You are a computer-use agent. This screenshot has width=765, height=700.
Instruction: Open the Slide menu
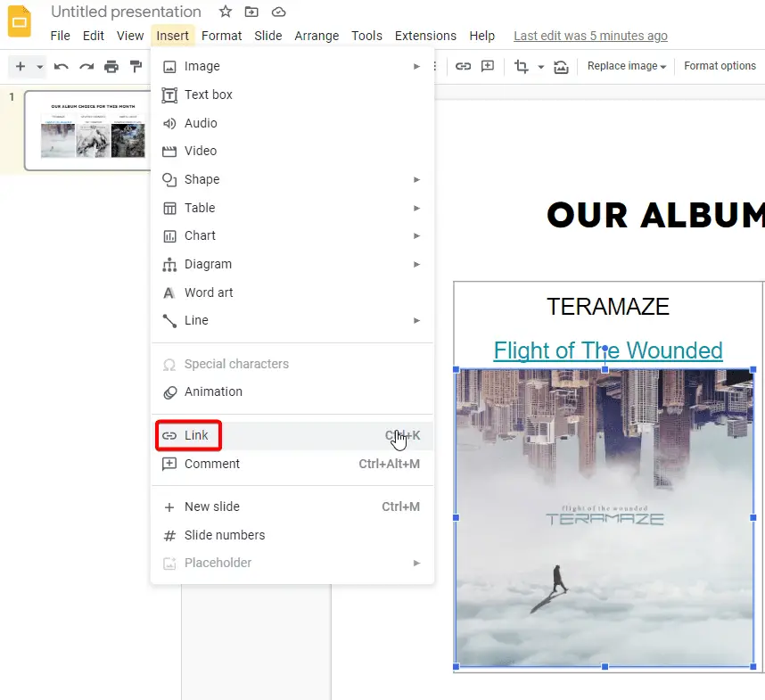point(267,36)
